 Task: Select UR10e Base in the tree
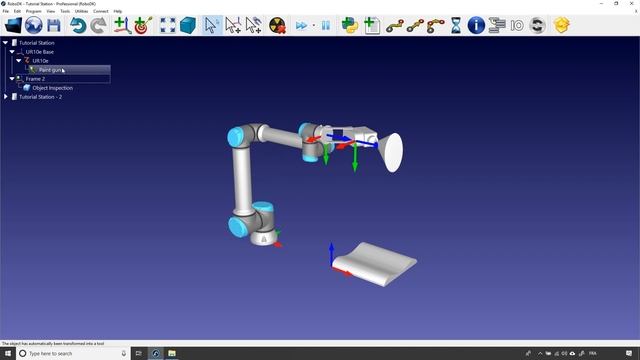40,52
